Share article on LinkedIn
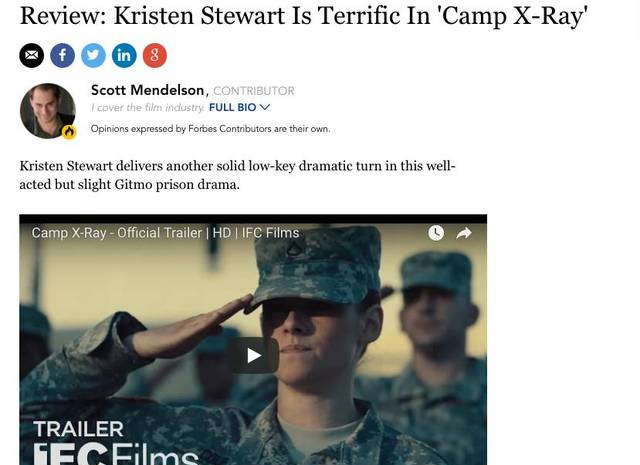640x465 pixels. [x=124, y=55]
